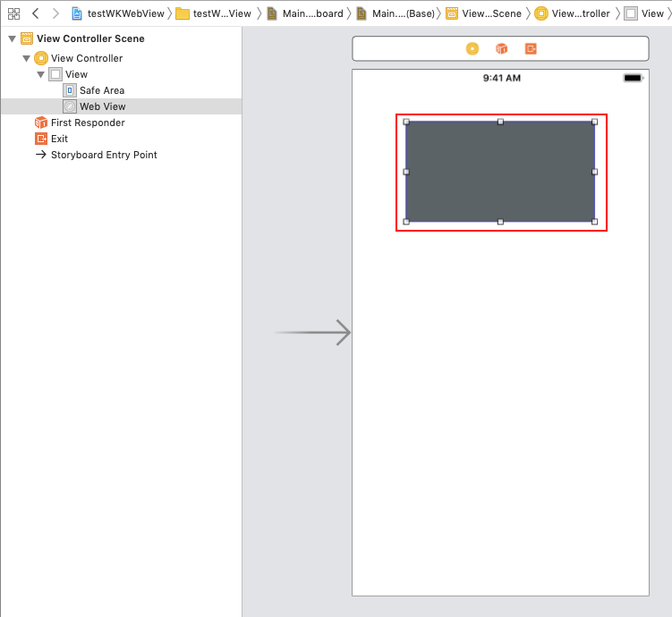Click the Exit icon in scene dock

click(x=531, y=49)
